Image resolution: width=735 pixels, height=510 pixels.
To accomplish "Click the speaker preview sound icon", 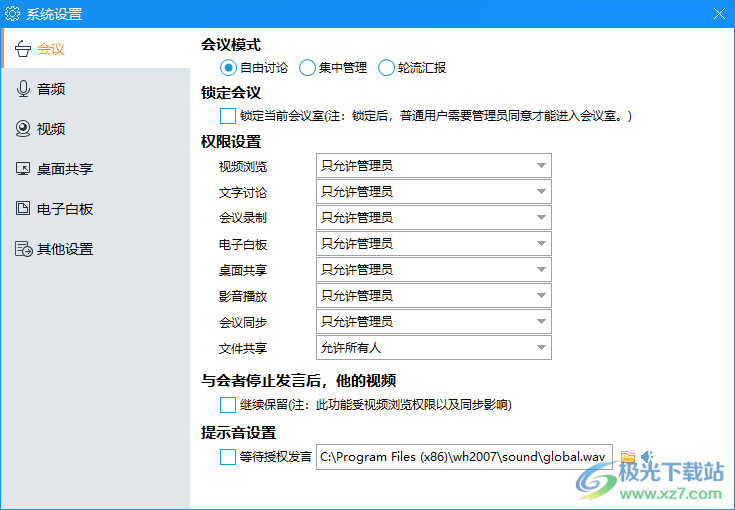I will coord(647,457).
